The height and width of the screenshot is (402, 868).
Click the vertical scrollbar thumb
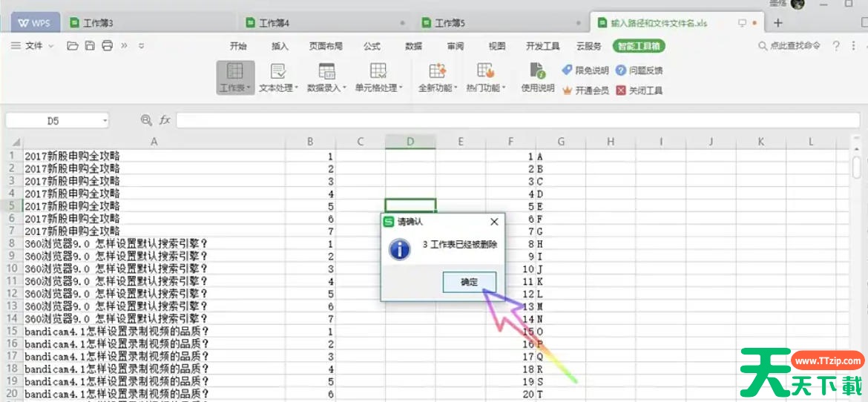(856, 167)
